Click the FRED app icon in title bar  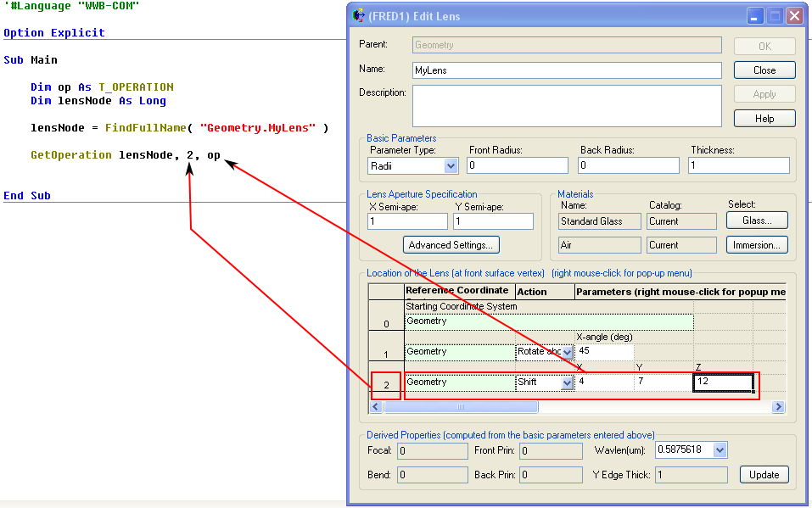tap(358, 15)
